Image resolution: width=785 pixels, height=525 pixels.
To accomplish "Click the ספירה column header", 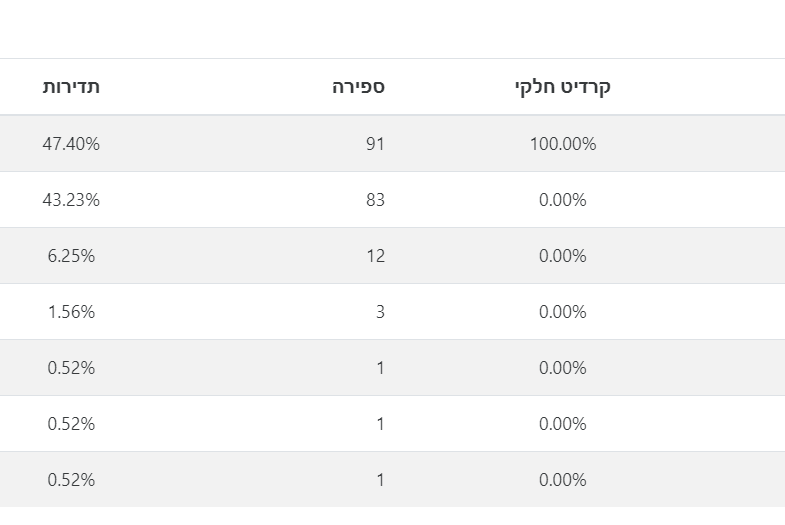I will point(359,87).
